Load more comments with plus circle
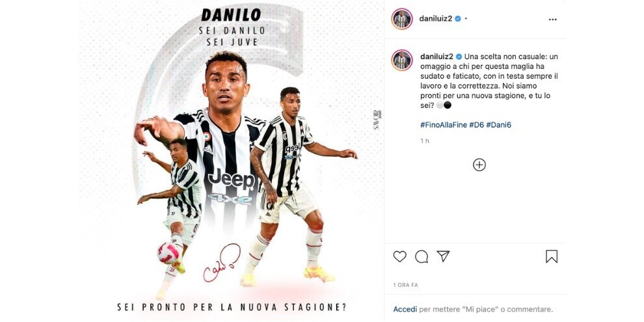Screen dimensions: 644x322 point(479,165)
